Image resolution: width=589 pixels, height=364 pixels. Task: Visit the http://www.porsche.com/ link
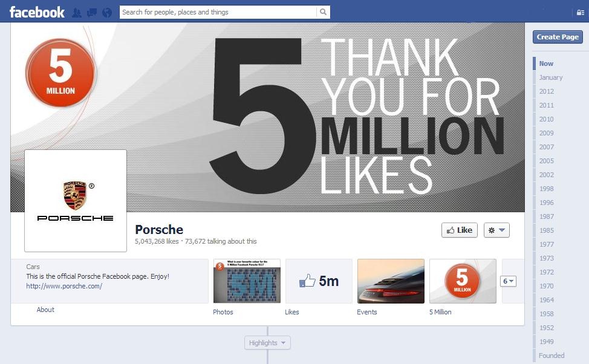pos(64,286)
